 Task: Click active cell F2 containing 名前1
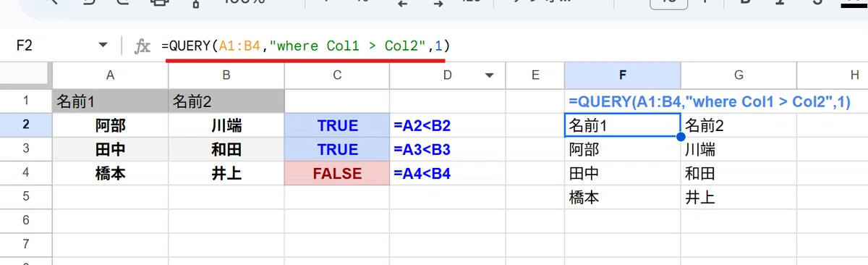click(x=622, y=125)
